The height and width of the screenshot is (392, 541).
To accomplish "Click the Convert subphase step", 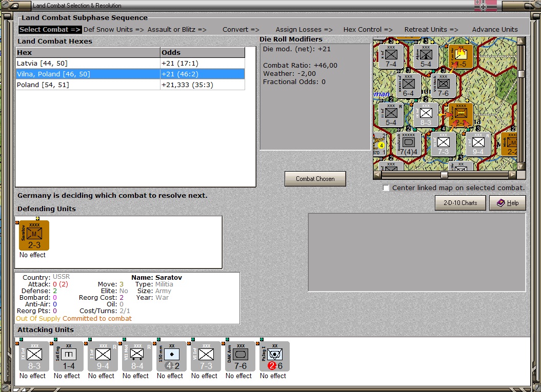I will pyautogui.click(x=241, y=30).
